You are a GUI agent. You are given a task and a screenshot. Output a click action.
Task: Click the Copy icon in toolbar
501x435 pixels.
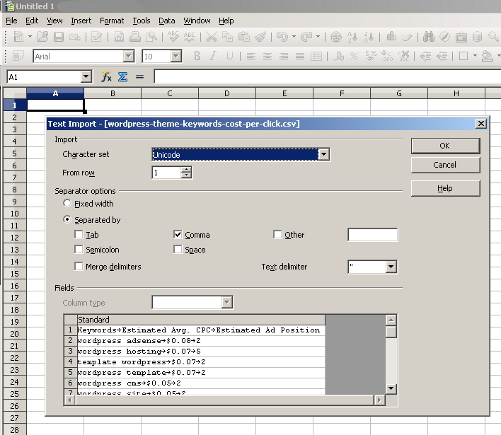[227, 37]
